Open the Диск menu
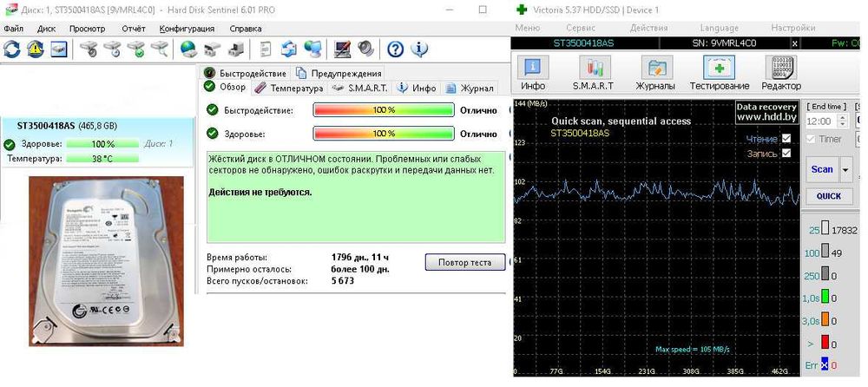The image size is (868, 387). pyautogui.click(x=47, y=29)
